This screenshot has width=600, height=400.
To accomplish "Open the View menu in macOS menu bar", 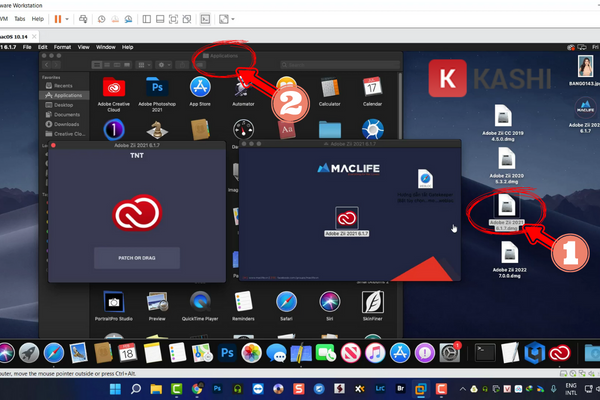I will [83, 47].
